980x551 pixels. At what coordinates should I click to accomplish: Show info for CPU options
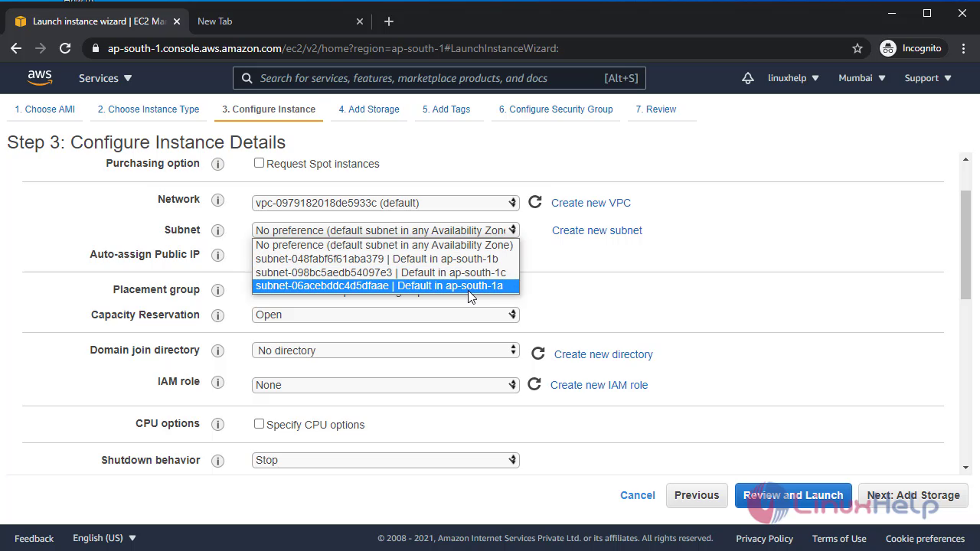tap(217, 424)
